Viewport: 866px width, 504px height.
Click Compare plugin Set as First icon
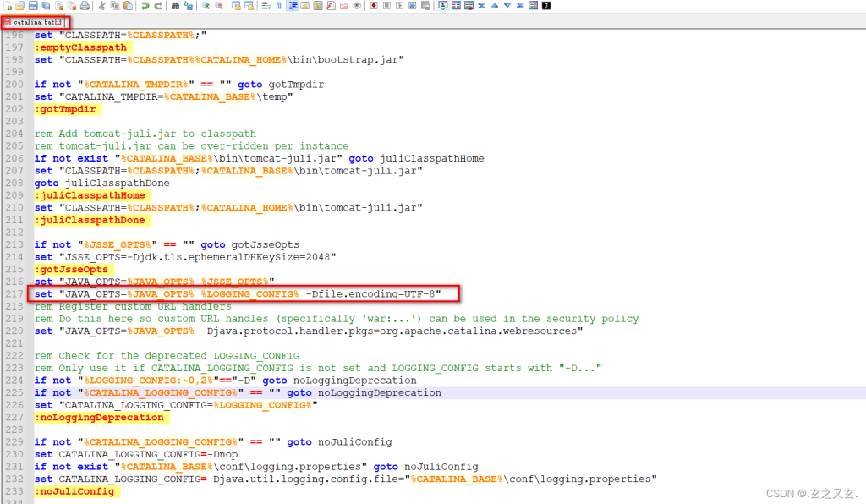coord(443,6)
